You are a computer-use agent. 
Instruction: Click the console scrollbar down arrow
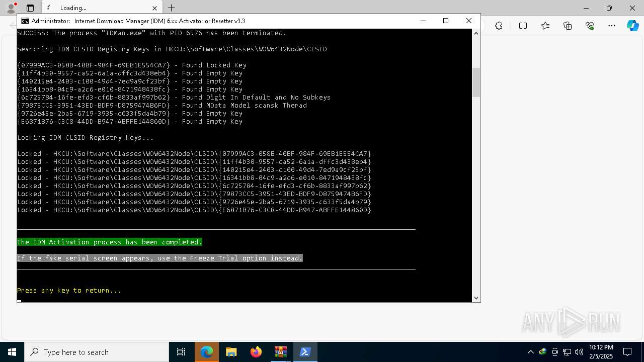[x=476, y=298]
